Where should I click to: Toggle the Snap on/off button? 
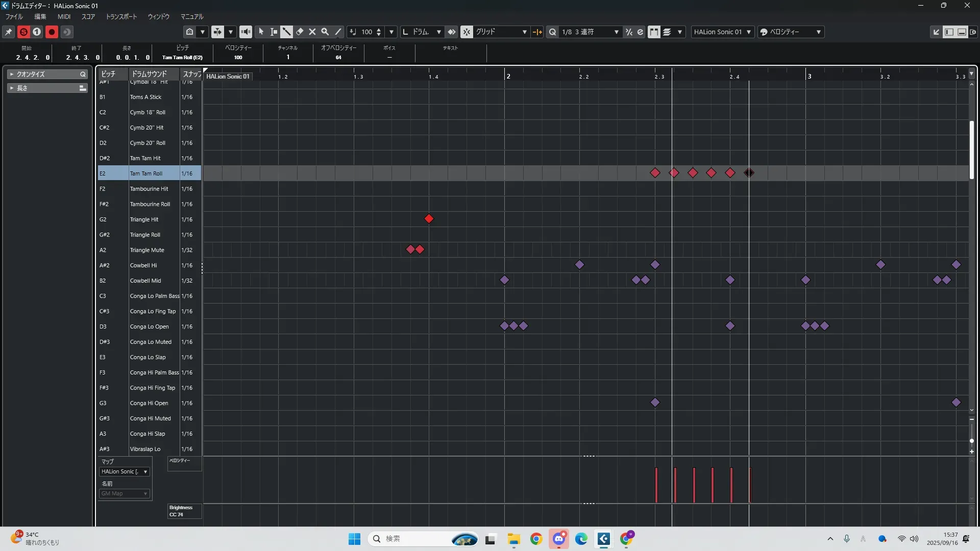click(467, 32)
